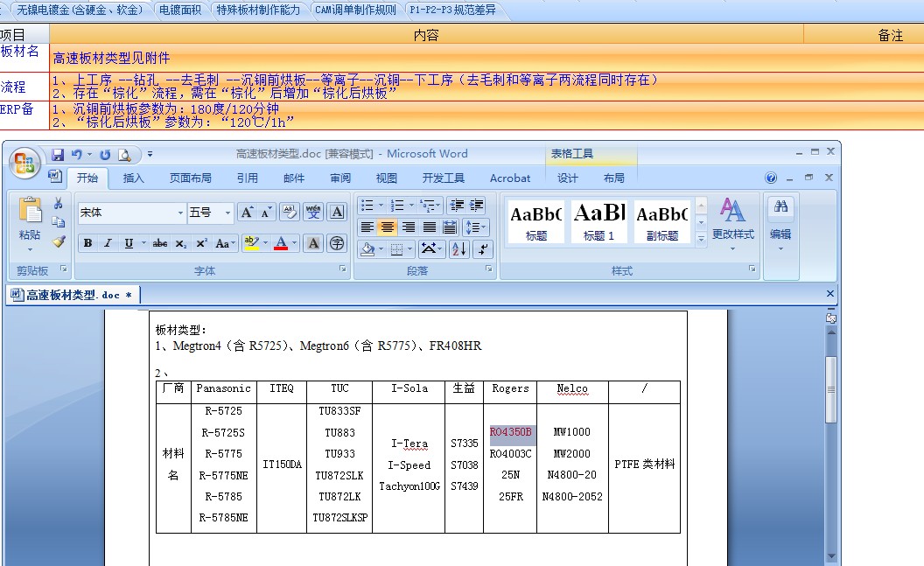This screenshot has height=566, width=924.
Task: Toggle bold formatting
Action: click(x=87, y=243)
